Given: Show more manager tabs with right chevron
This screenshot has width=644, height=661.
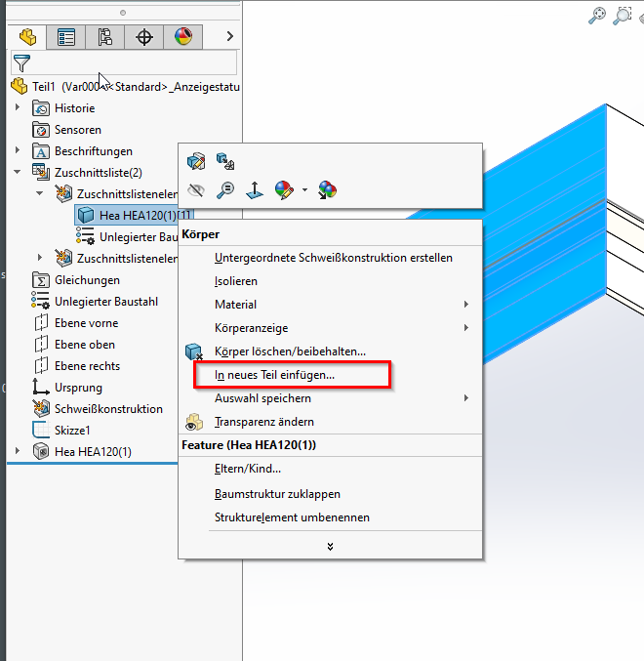Looking at the screenshot, I should click(x=229, y=36).
